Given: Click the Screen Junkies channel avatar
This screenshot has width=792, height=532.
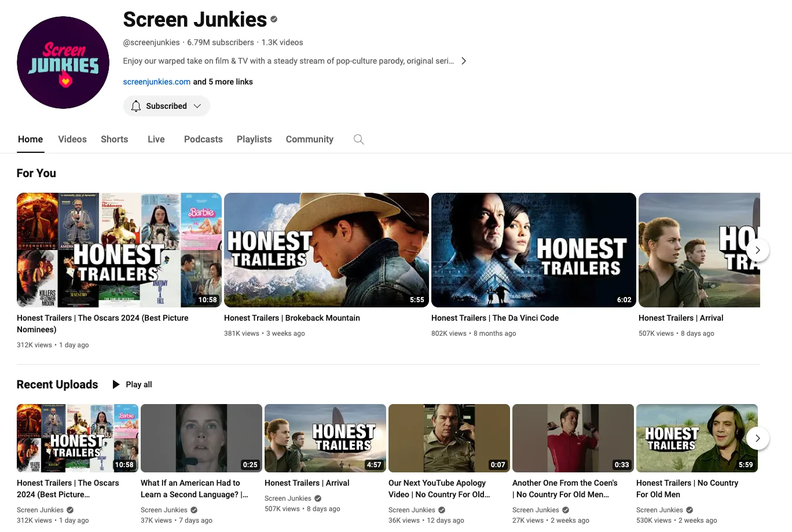Looking at the screenshot, I should tap(63, 63).
